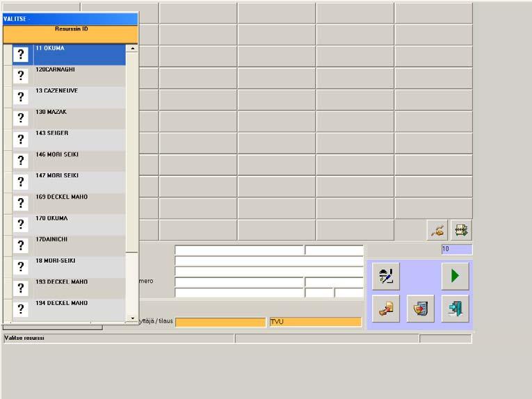
Task: Click the exit door icon button
Action: tap(455, 309)
